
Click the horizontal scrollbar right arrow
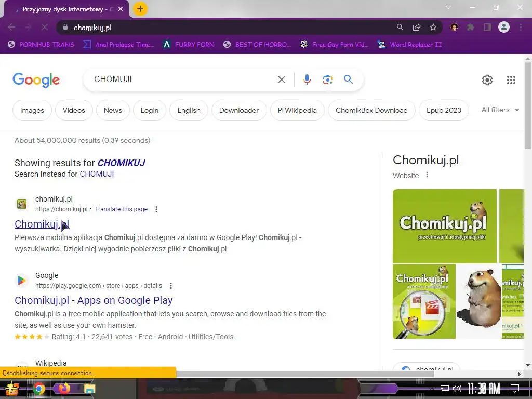point(519,374)
